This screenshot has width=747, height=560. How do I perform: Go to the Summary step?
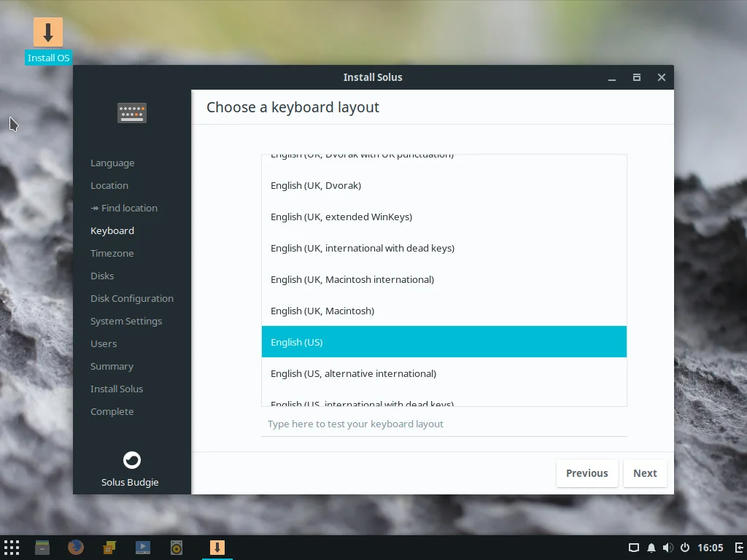click(x=112, y=366)
